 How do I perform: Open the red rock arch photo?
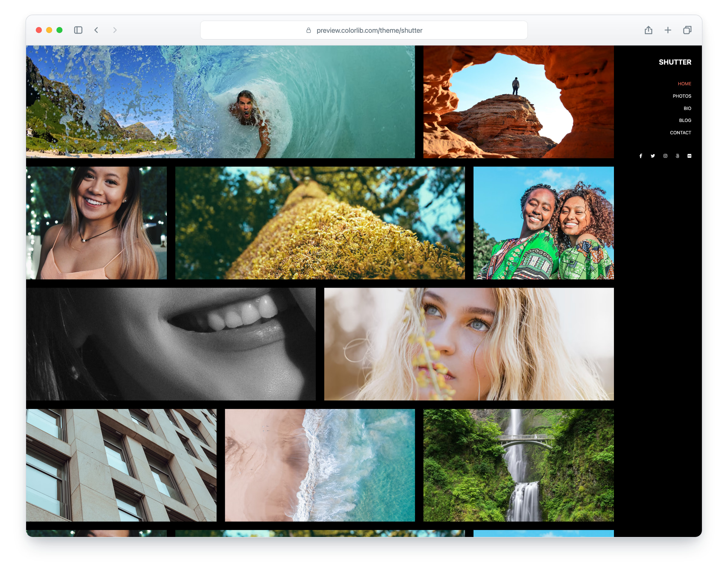click(x=518, y=102)
